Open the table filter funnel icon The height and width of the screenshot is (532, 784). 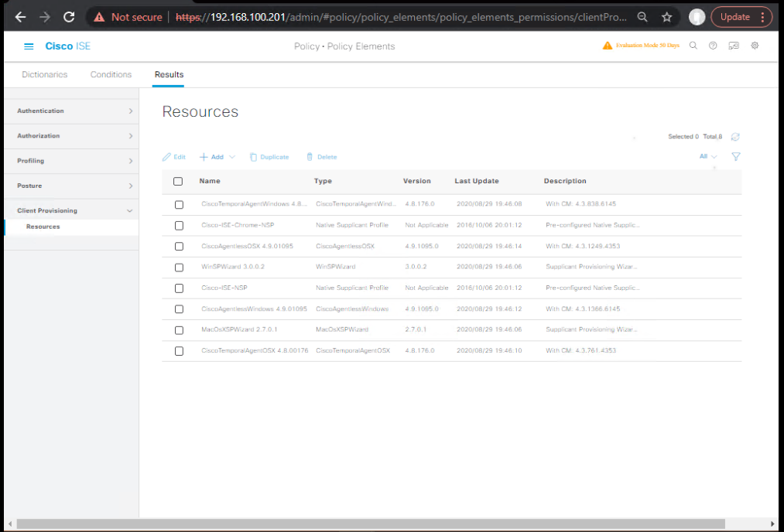tap(735, 156)
